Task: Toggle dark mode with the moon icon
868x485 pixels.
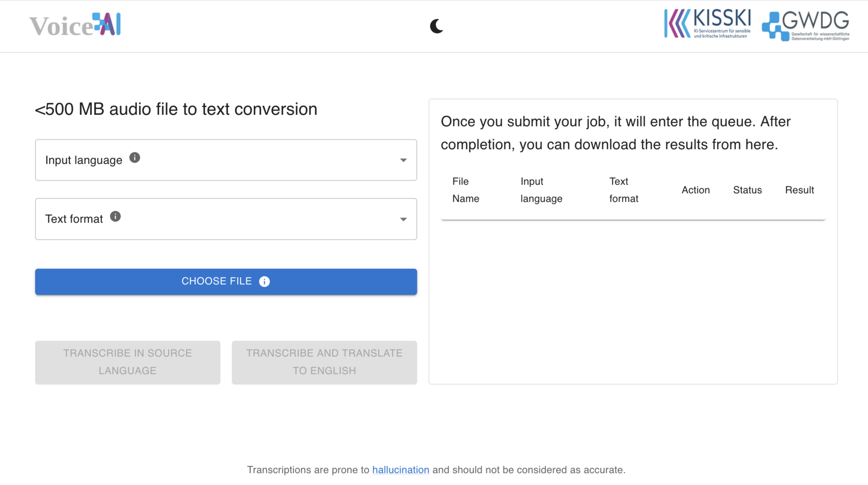Action: [437, 26]
